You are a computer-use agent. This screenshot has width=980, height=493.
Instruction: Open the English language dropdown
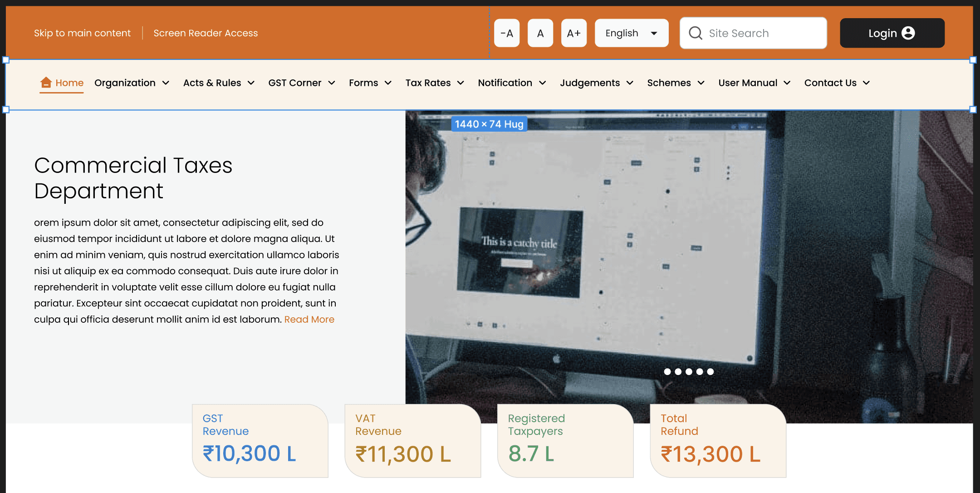pos(631,33)
